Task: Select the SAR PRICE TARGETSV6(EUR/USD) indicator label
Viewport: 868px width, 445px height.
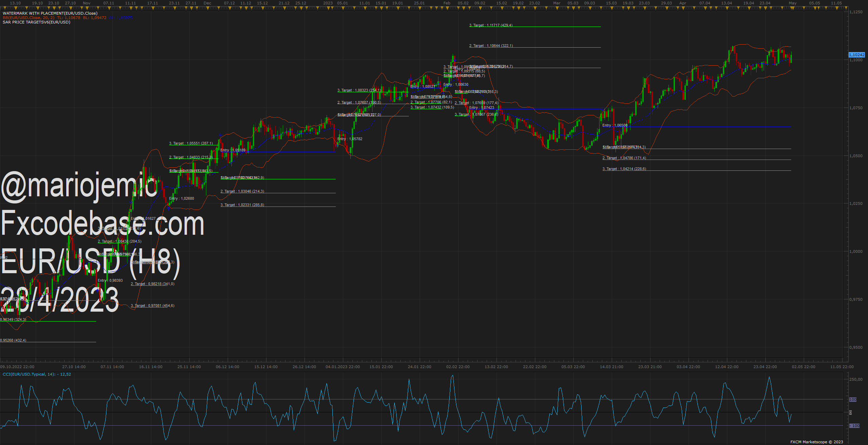Action: pyautogui.click(x=36, y=22)
